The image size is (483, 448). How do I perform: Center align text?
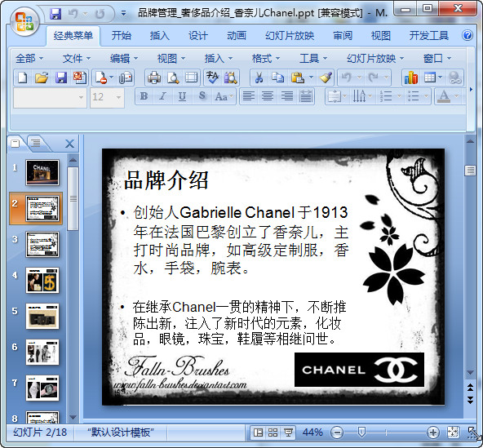268,96
